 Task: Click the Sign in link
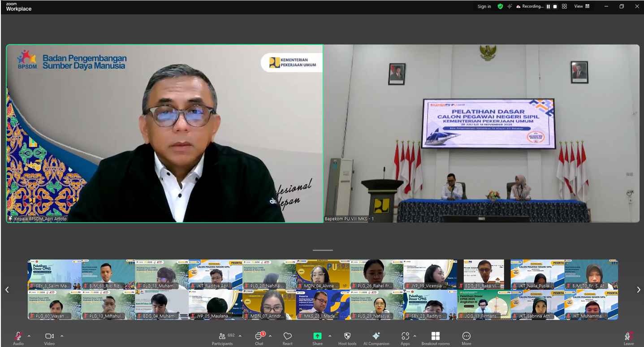(x=484, y=6)
